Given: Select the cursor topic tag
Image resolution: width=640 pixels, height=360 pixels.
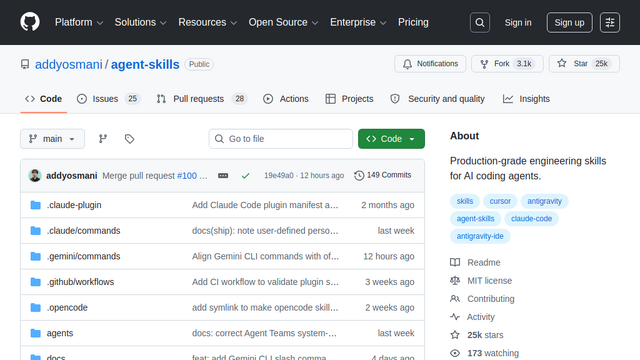Looking at the screenshot, I should pyautogui.click(x=500, y=201).
